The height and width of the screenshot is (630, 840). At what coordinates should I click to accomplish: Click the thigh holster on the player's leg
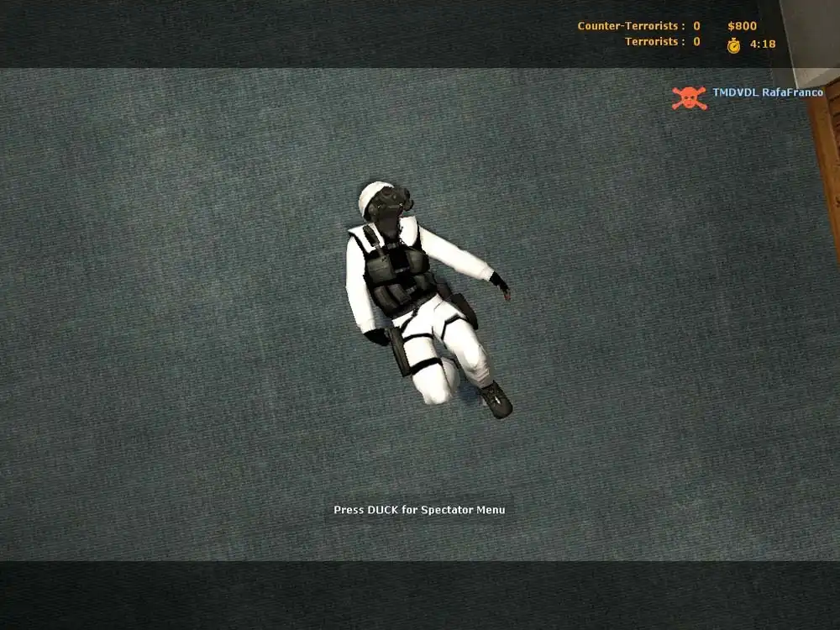pos(398,350)
